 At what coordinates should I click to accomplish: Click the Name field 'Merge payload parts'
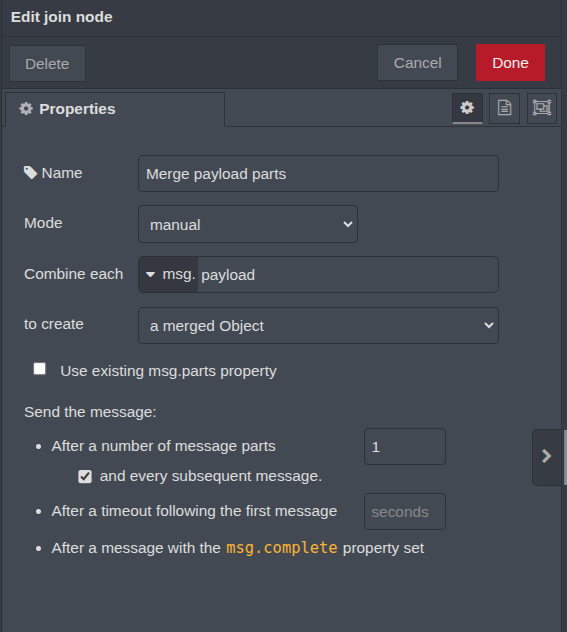(x=318, y=174)
